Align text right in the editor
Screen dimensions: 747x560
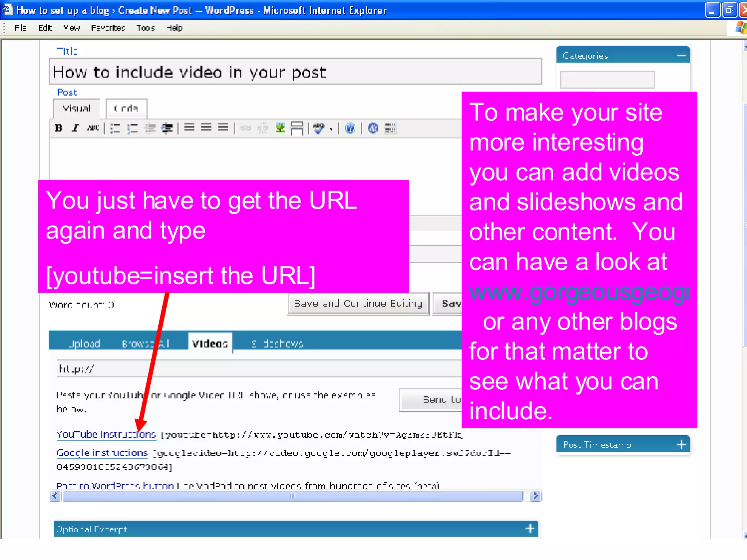[x=223, y=127]
